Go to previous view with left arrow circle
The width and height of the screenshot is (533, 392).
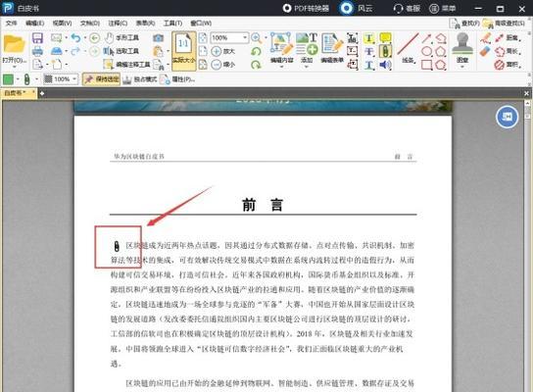[94, 38]
